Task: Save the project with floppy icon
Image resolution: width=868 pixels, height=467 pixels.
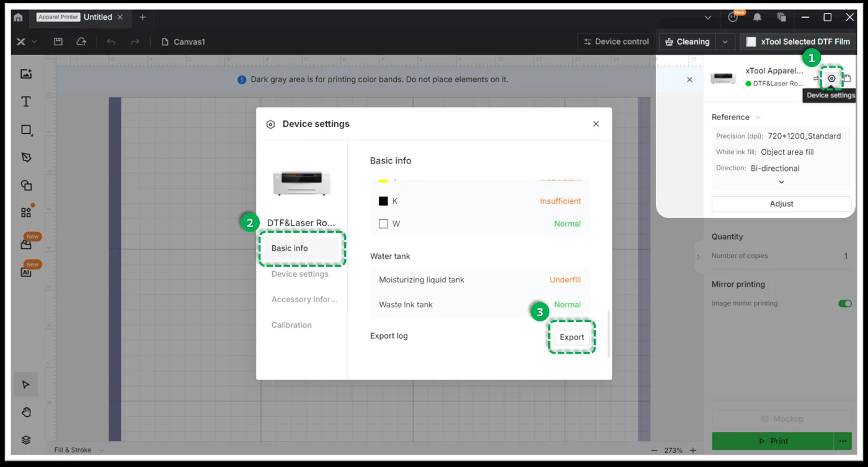Action: (58, 41)
